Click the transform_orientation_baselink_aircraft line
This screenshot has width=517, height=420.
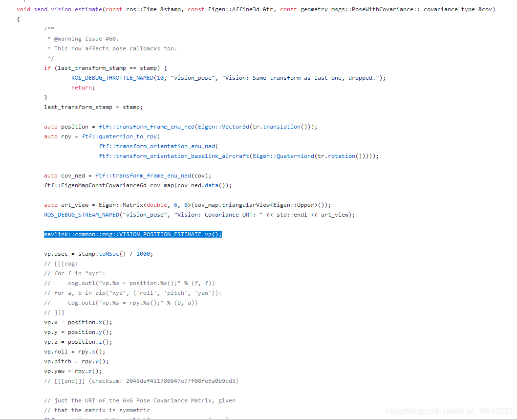[239, 156]
